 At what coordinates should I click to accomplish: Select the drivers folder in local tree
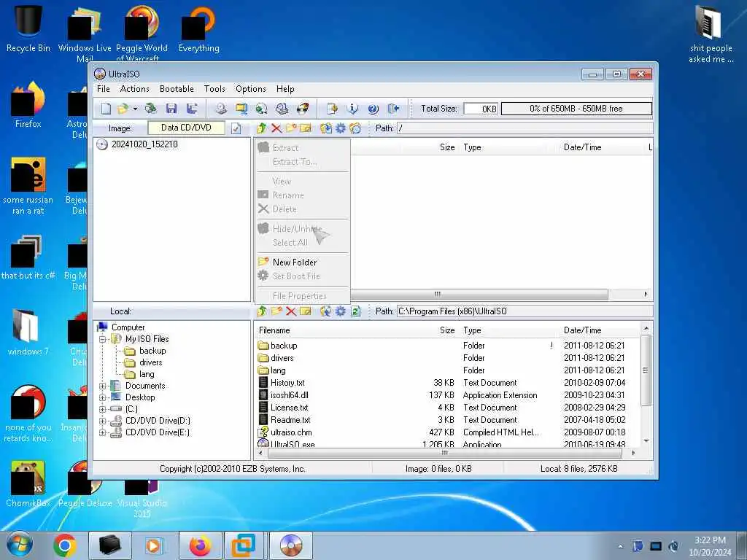tap(150, 363)
